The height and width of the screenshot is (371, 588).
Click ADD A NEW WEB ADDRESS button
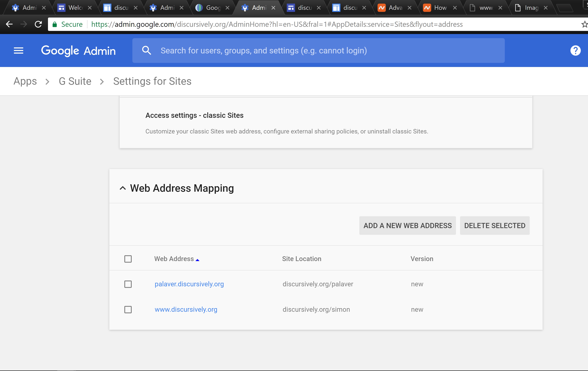pos(407,226)
